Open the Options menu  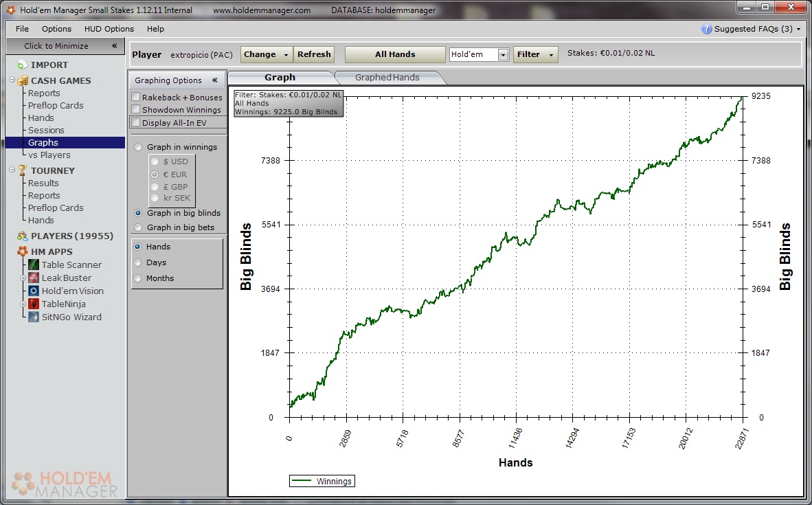click(56, 29)
